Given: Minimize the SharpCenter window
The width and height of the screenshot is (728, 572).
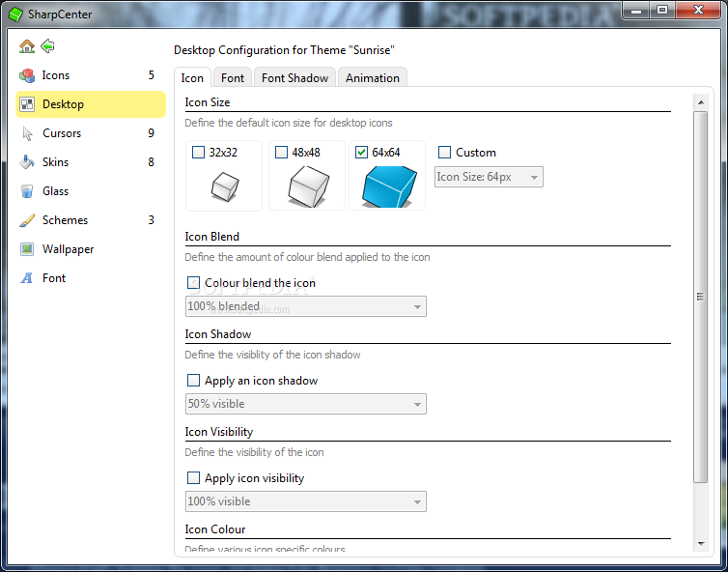Looking at the screenshot, I should click(636, 11).
